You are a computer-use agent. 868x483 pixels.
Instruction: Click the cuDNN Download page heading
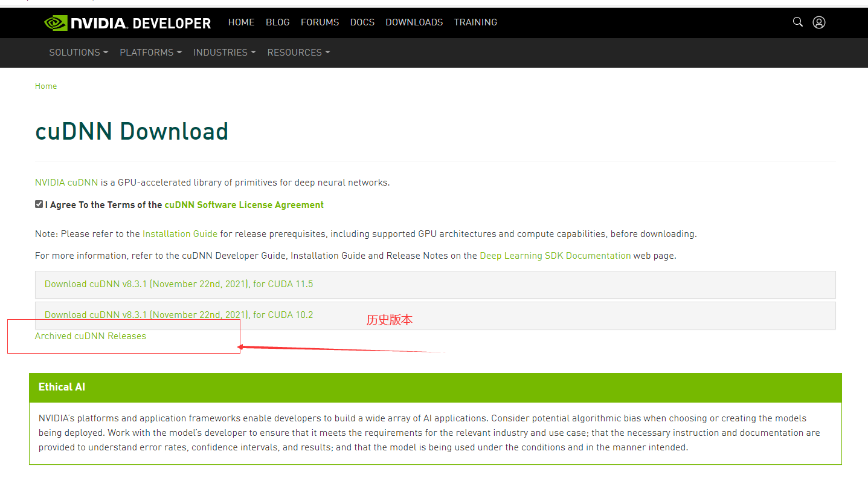coord(132,131)
